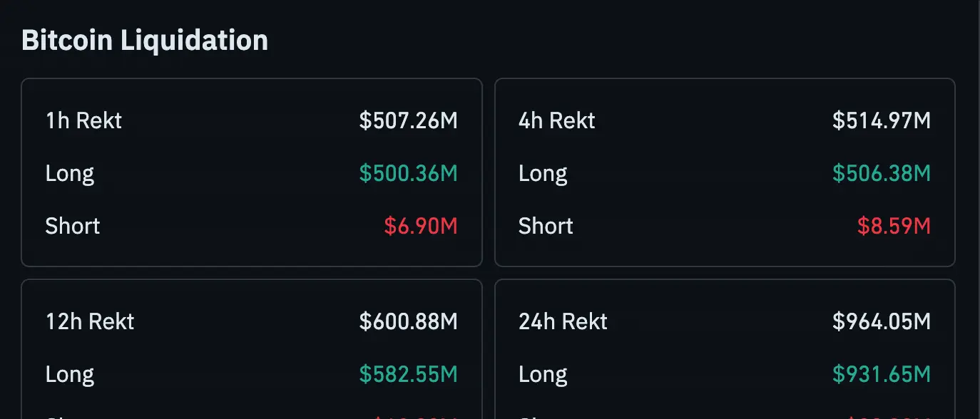This screenshot has width=980, height=419.
Task: Click the 12h Long value $582.55M
Action: tap(408, 375)
